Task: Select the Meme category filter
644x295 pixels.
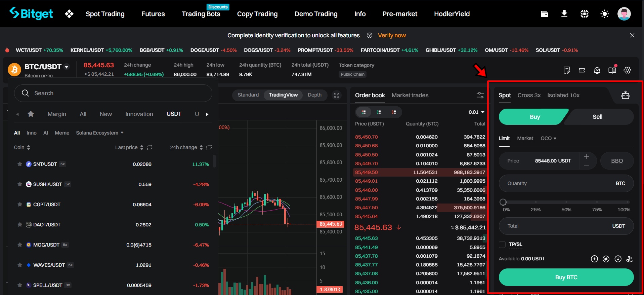Action: (62, 133)
